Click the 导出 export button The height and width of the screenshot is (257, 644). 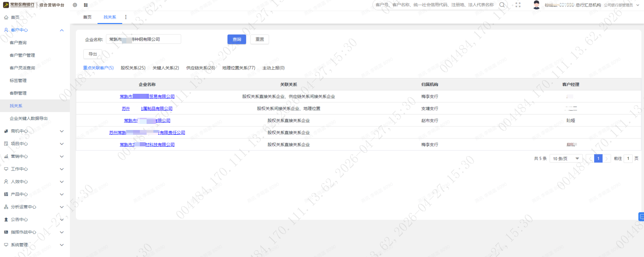(x=92, y=54)
